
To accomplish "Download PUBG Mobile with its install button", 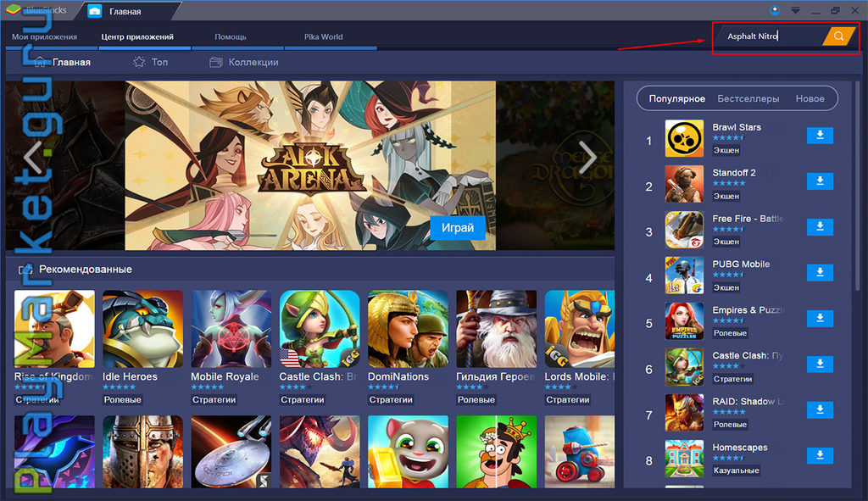I will [x=820, y=272].
